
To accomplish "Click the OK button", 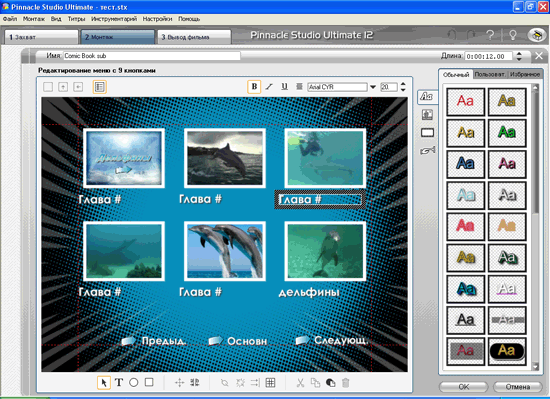I will 463,387.
